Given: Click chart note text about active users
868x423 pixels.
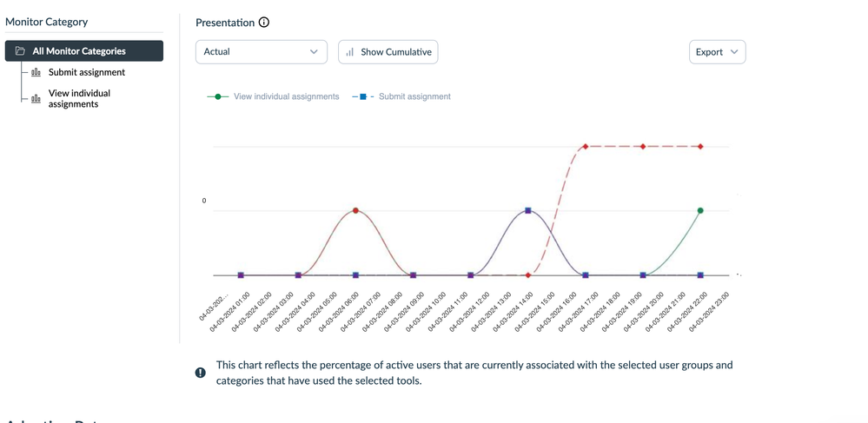Looking at the screenshot, I should click(474, 373).
